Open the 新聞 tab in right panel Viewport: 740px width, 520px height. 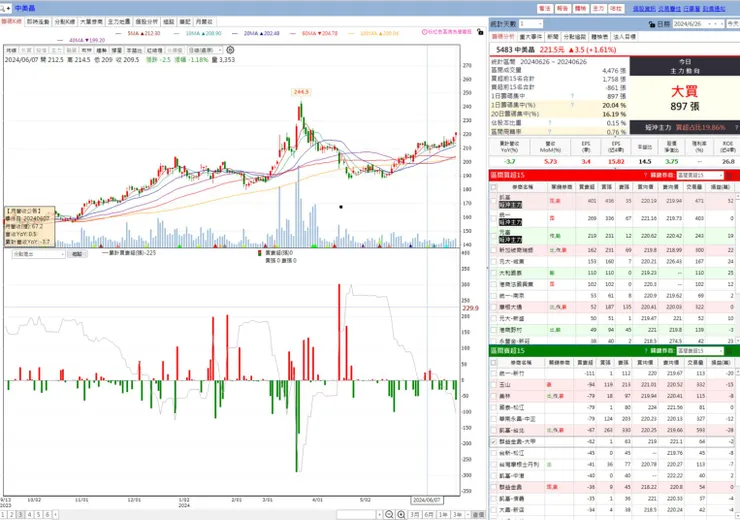(553, 37)
